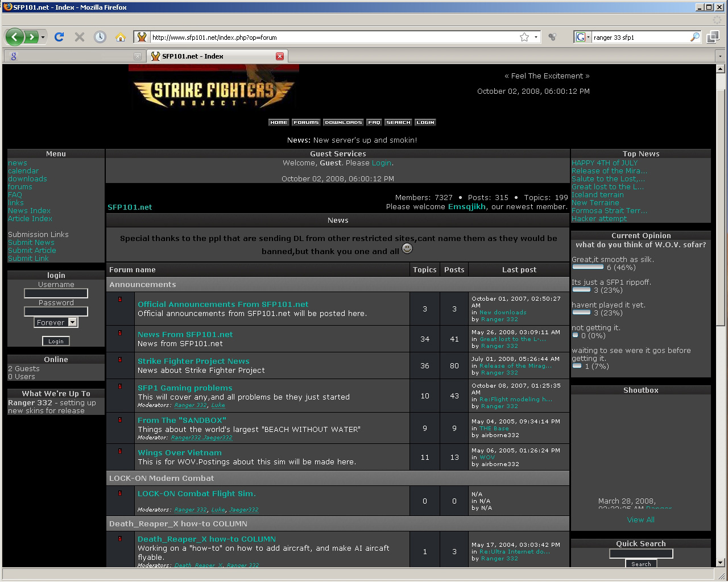Click the page scrollbar up arrow
Image resolution: width=728 pixels, height=582 pixels.
pyautogui.click(x=721, y=69)
